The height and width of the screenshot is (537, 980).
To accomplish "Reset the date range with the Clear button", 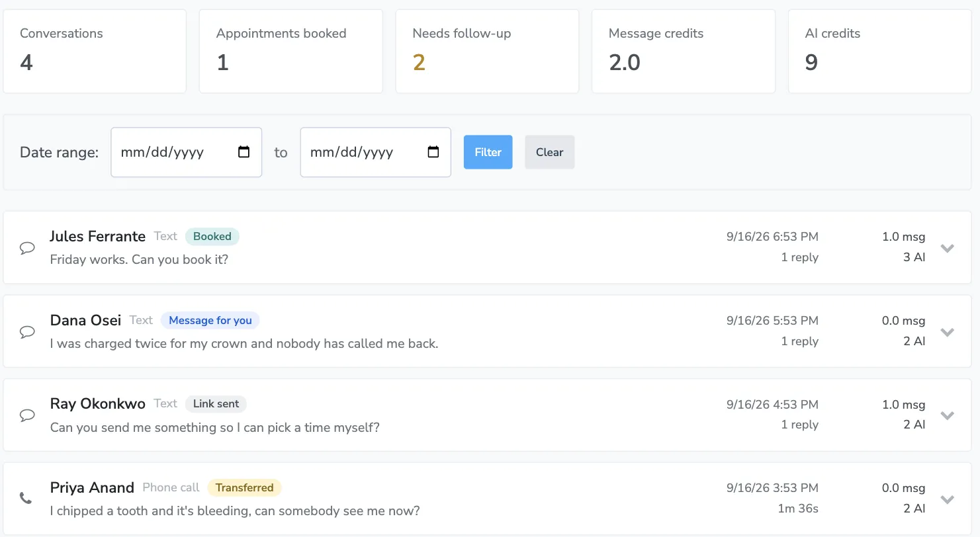I will pos(550,152).
